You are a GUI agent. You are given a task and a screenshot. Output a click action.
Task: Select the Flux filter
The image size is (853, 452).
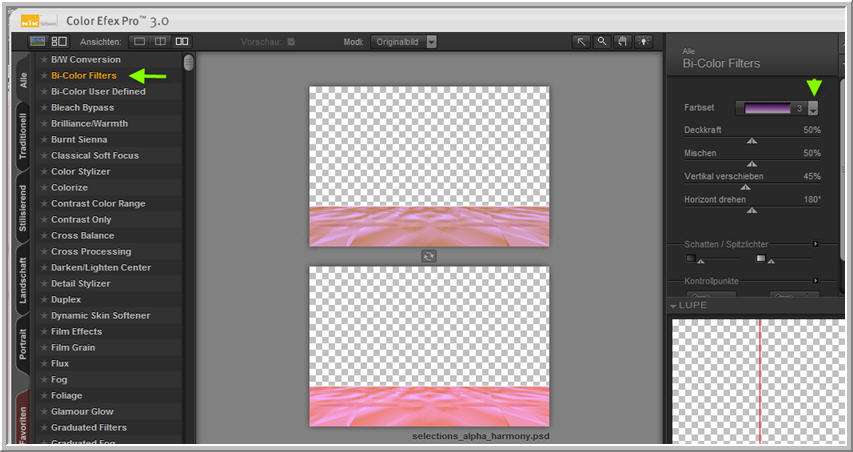(60, 363)
